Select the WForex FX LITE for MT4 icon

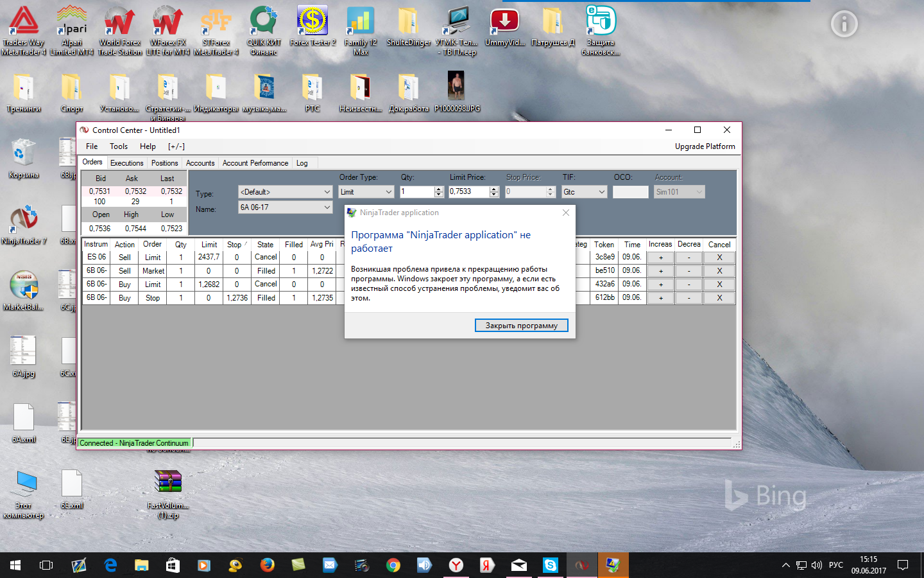coord(168,30)
